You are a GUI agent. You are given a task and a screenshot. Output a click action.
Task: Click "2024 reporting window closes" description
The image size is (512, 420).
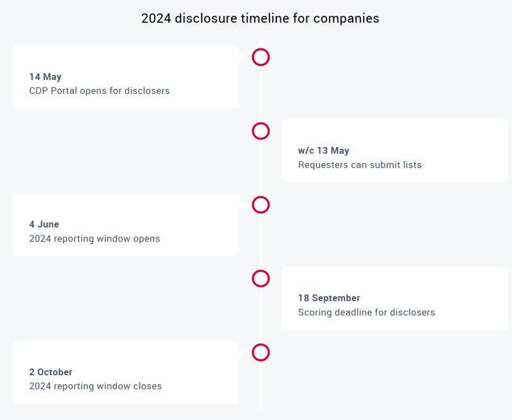click(x=95, y=386)
